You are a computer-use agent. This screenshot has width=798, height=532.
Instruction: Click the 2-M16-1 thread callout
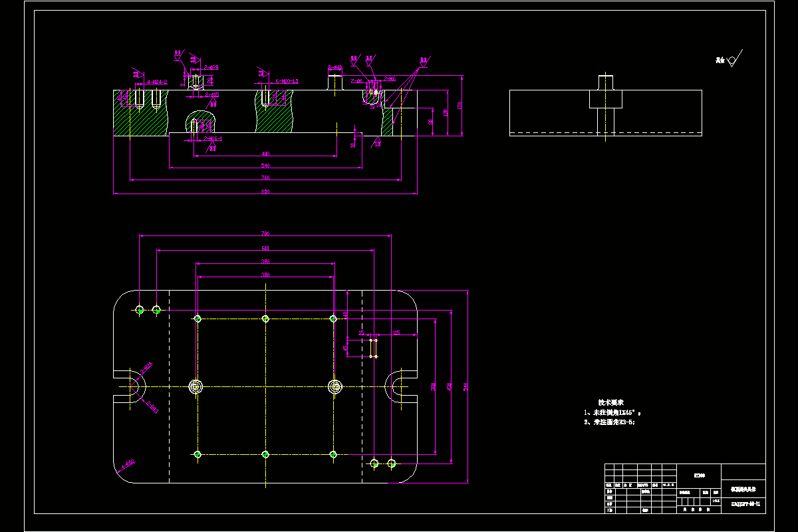click(213, 138)
